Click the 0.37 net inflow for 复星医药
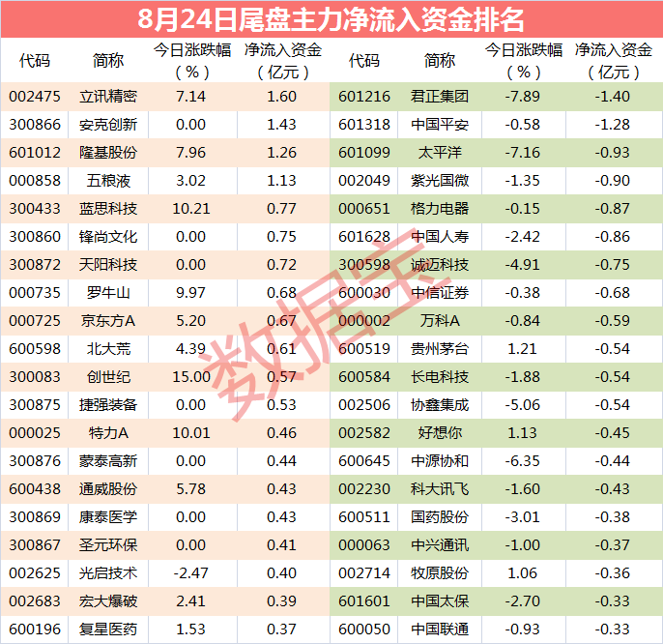The width and height of the screenshot is (663, 644). tap(281, 629)
